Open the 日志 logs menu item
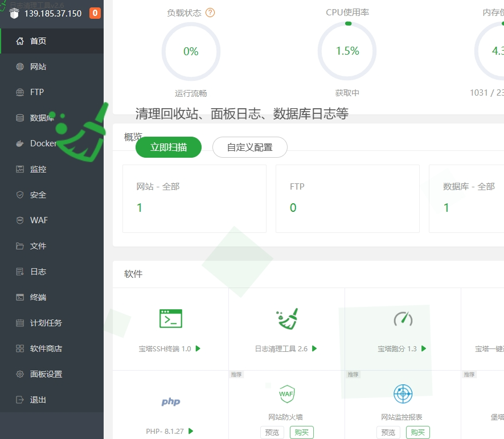Screen dimensions: 504x439 coord(52,272)
